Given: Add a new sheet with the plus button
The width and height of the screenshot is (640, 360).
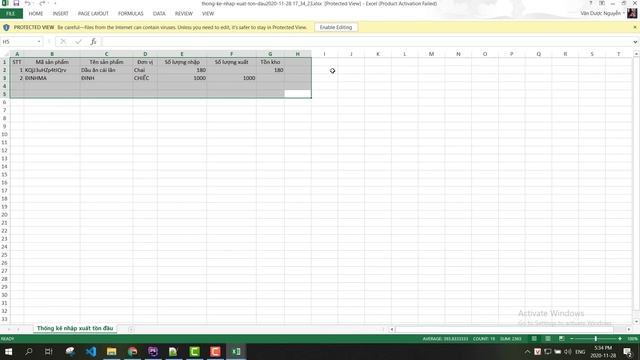Looking at the screenshot, I should tap(131, 329).
